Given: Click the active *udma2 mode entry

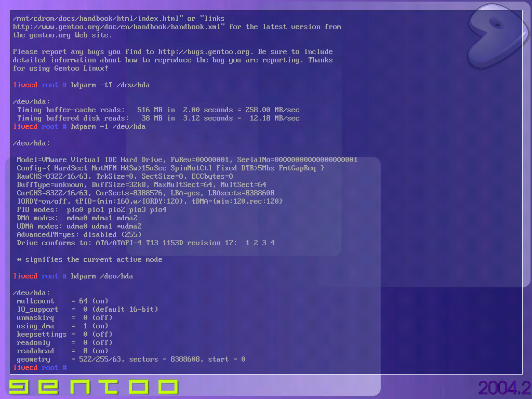Looking at the screenshot, I should pyautogui.click(x=129, y=227).
